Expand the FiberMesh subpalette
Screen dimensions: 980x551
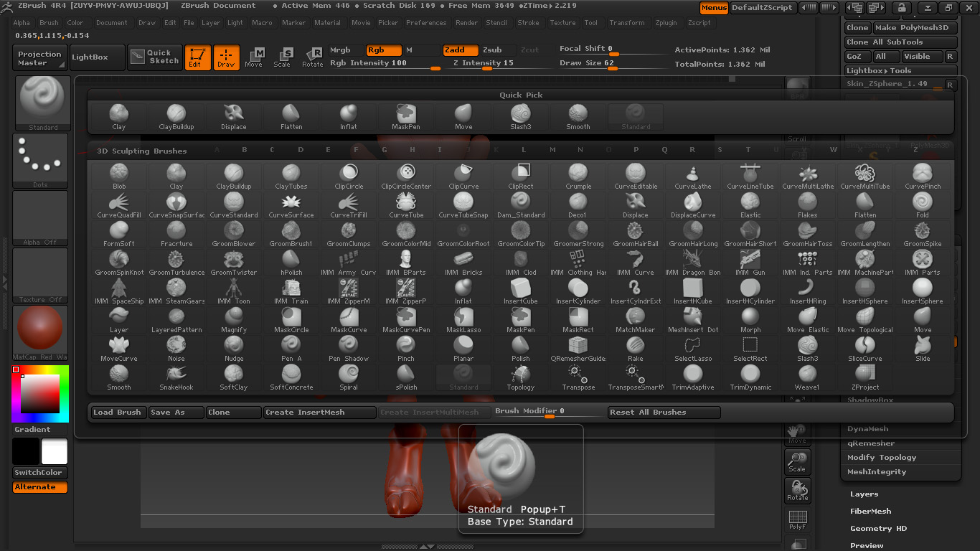pyautogui.click(x=871, y=512)
